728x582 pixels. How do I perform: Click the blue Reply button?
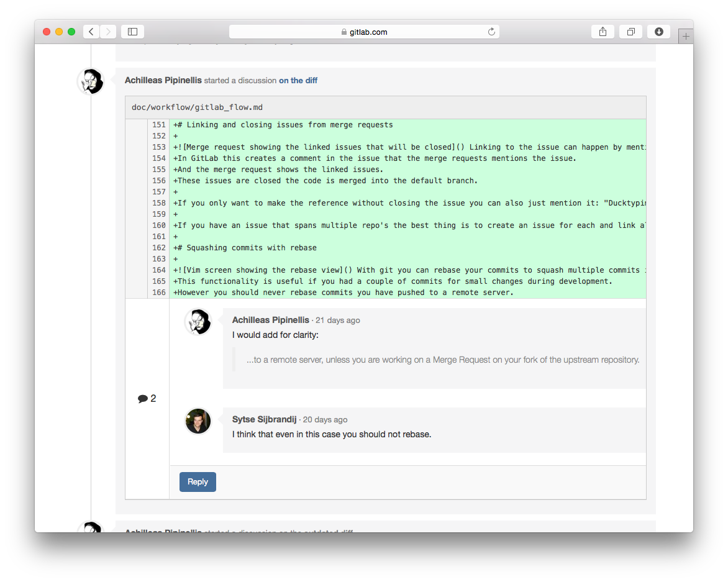pyautogui.click(x=198, y=481)
